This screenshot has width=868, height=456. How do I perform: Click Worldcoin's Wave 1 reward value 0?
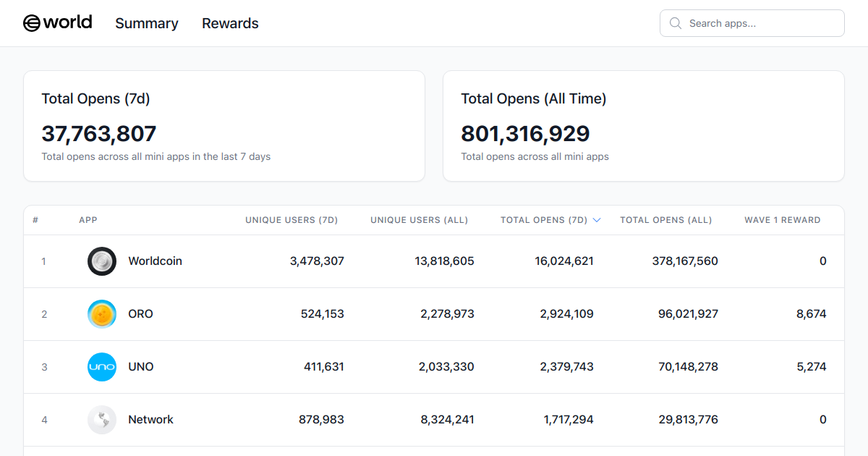(x=823, y=261)
